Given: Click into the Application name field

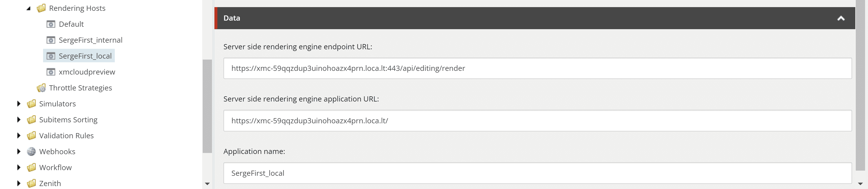Looking at the screenshot, I should pyautogui.click(x=537, y=173).
